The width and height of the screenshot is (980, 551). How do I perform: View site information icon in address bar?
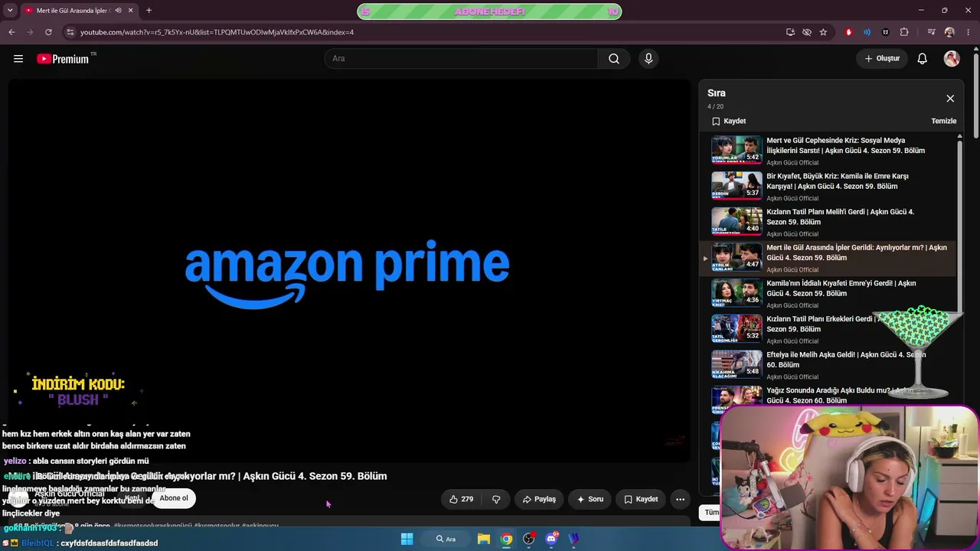click(70, 32)
